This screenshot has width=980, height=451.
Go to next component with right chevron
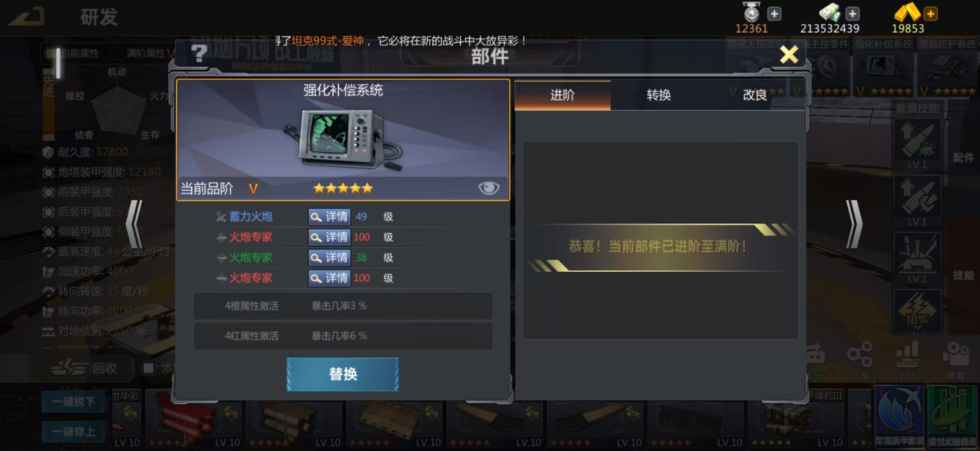pos(854,224)
